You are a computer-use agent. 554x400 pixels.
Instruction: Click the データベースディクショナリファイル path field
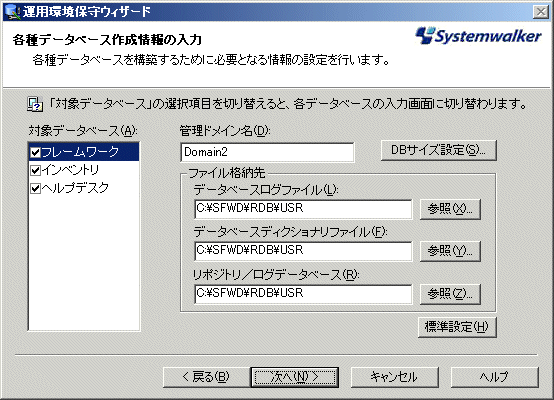click(303, 251)
